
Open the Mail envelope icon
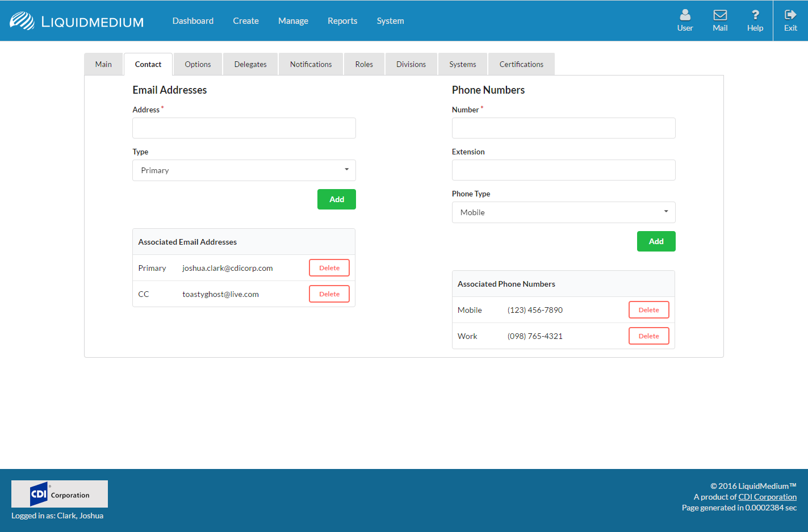point(720,16)
